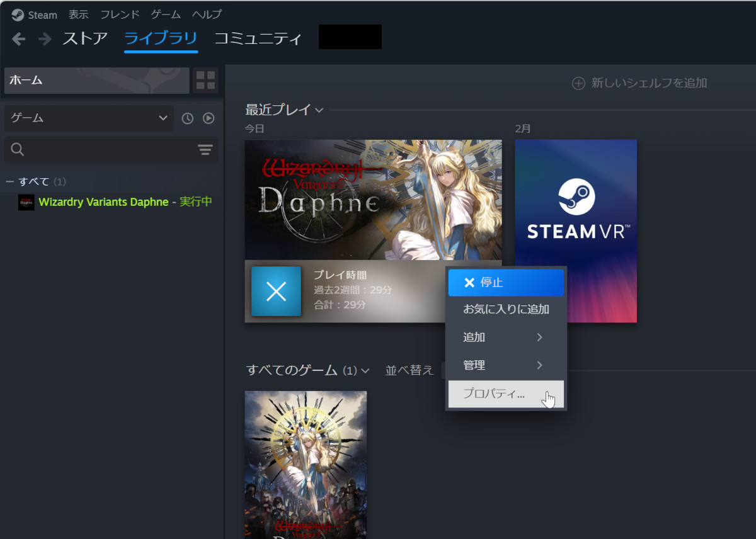Open the ゲーム filter dropdown in sidebar

[x=88, y=118]
